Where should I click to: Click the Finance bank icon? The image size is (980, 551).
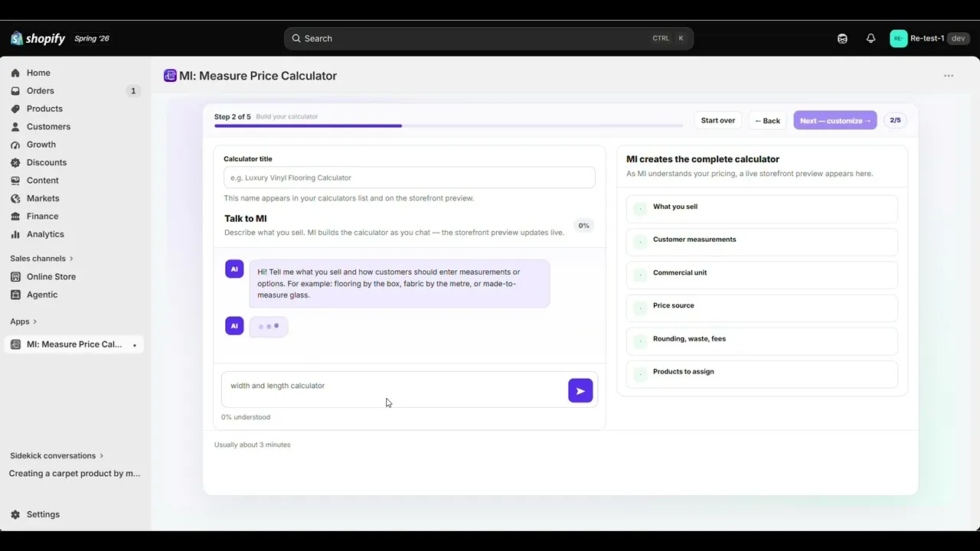tap(15, 217)
